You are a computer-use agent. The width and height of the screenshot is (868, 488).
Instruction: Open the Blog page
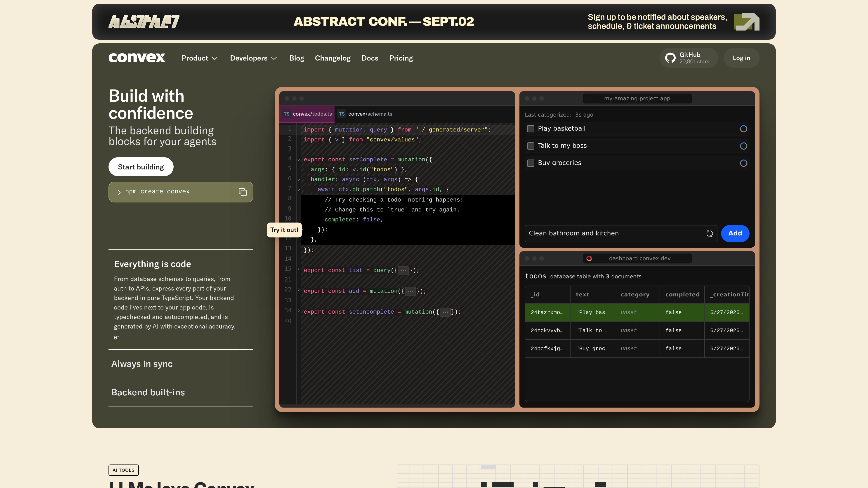297,58
